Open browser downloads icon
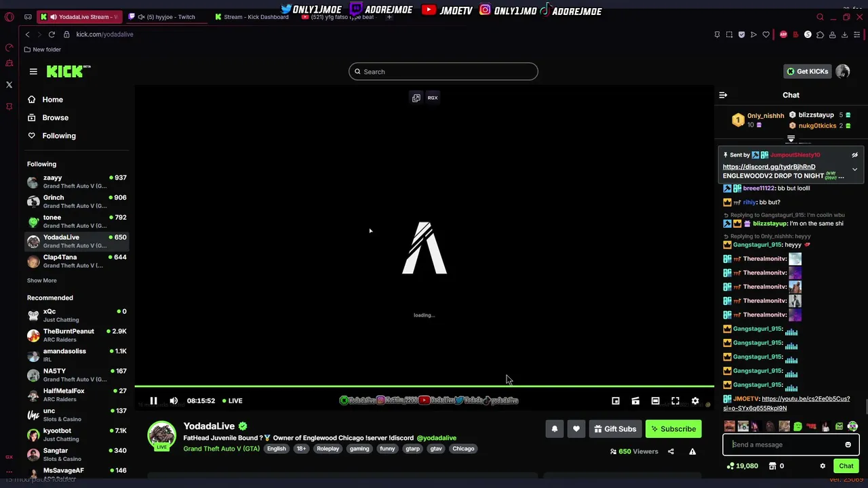This screenshot has width=868, height=488. (844, 35)
